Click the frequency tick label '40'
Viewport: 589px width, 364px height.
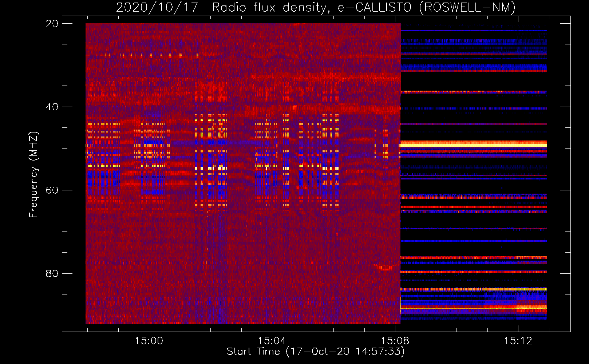[52, 107]
